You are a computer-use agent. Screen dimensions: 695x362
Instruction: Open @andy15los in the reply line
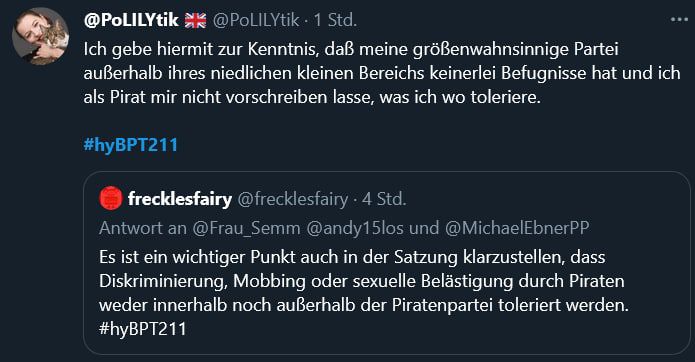355,228
